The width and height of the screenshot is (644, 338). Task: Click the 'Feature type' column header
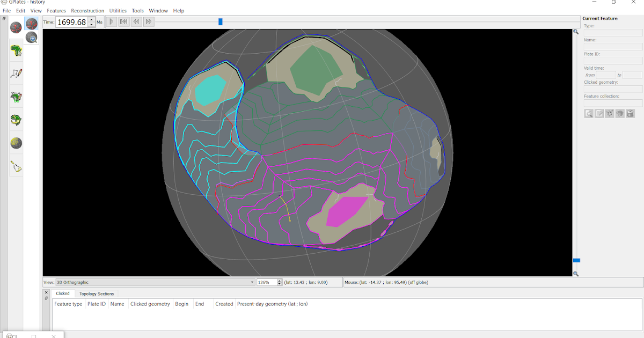[x=69, y=304]
